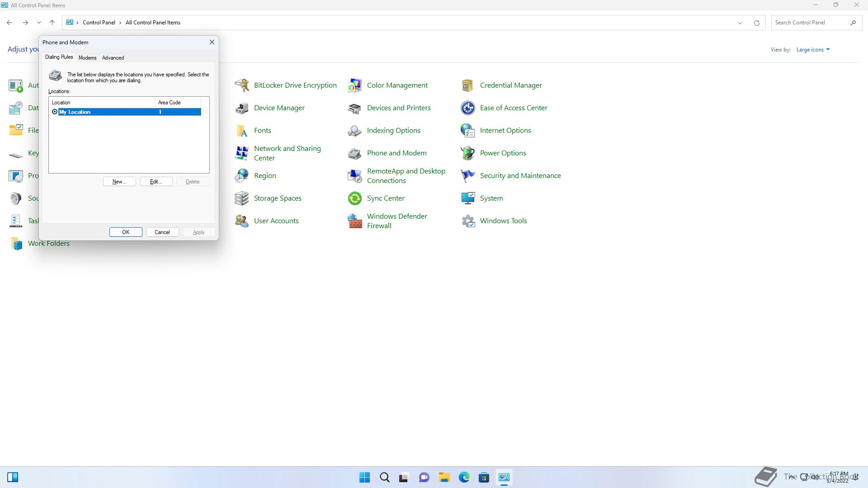Image resolution: width=868 pixels, height=488 pixels.
Task: Launch Microsoft Edge from the taskbar
Action: pos(464,477)
